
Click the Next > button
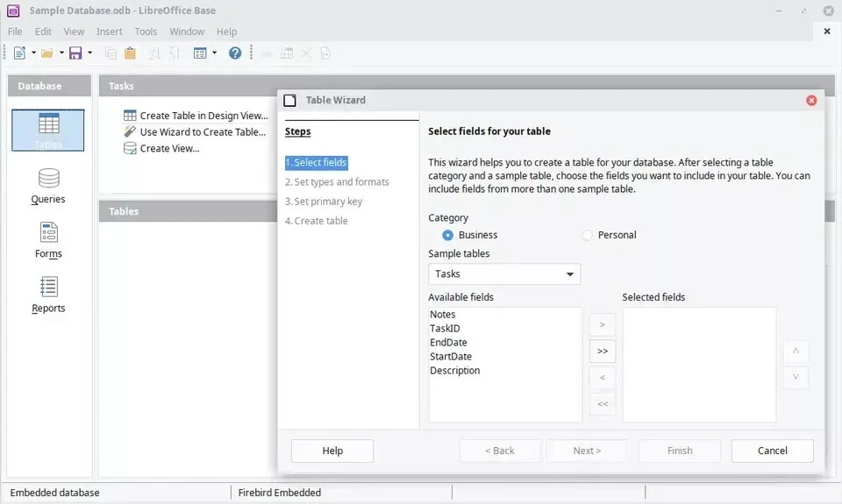point(587,451)
